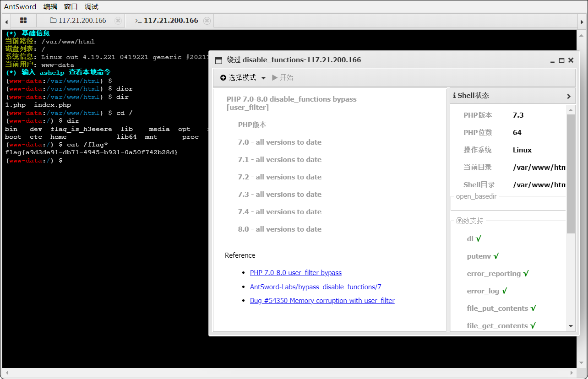
Task: Click the status panel scroll down arrow
Action: pos(571,326)
